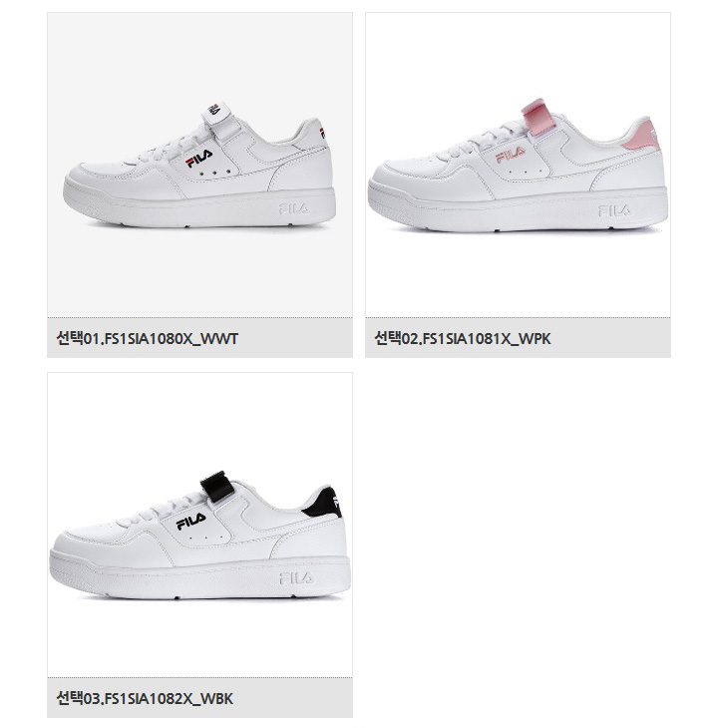The image size is (718, 728).
Task: Click the pink velcro strap
Action: point(536,117)
